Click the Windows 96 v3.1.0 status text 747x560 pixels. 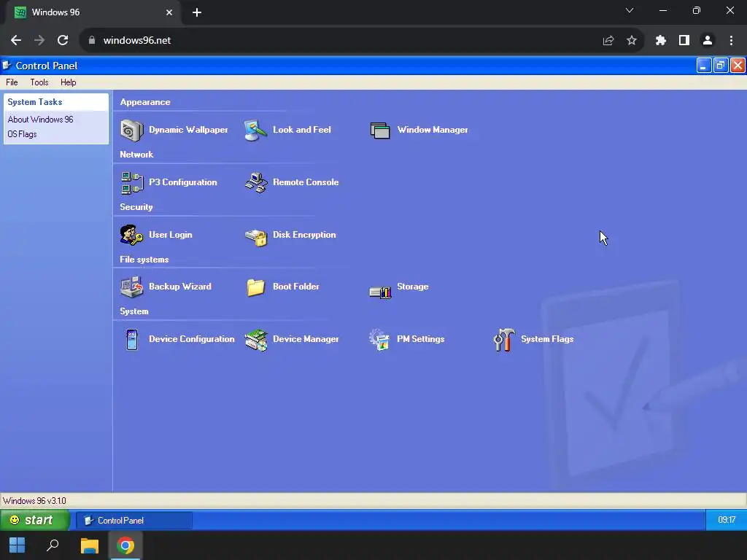[x=34, y=500]
